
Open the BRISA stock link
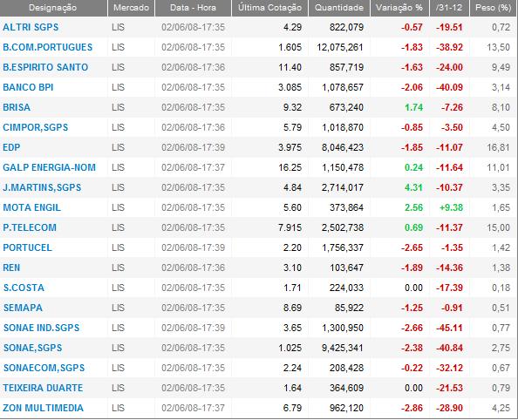click(17, 107)
